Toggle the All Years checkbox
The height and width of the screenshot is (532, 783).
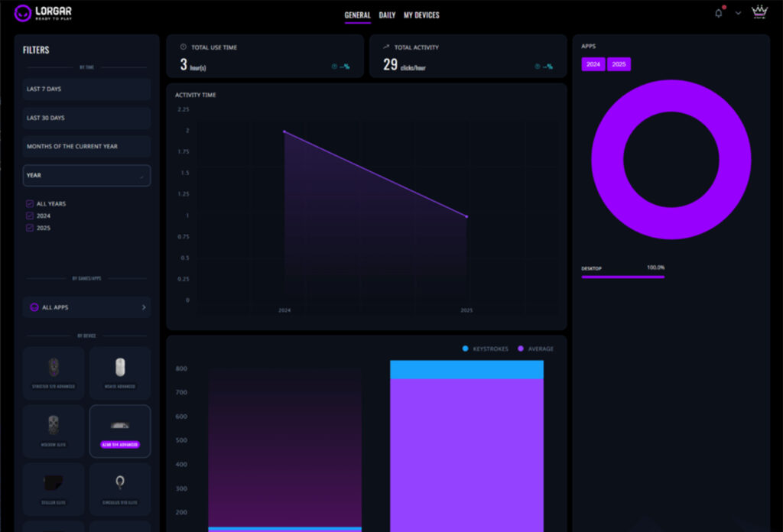[30, 204]
